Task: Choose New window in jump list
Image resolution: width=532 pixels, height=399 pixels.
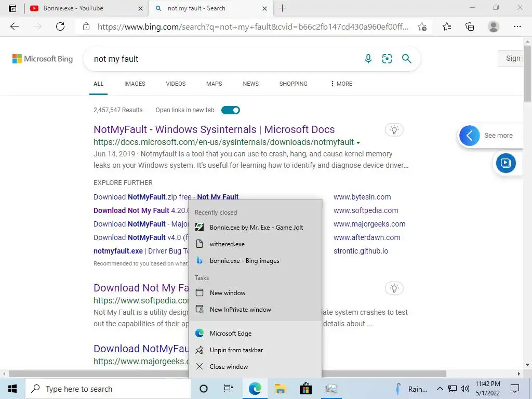Action: pyautogui.click(x=255, y=293)
